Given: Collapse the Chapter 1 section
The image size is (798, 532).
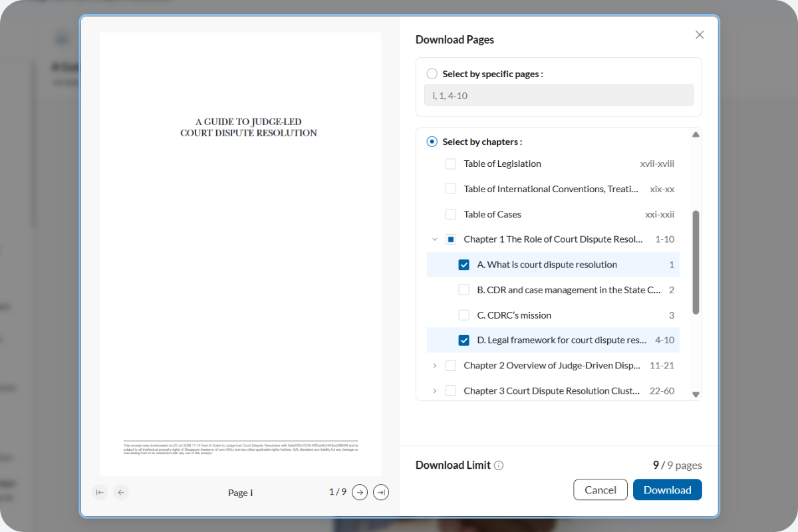Looking at the screenshot, I should (435, 239).
